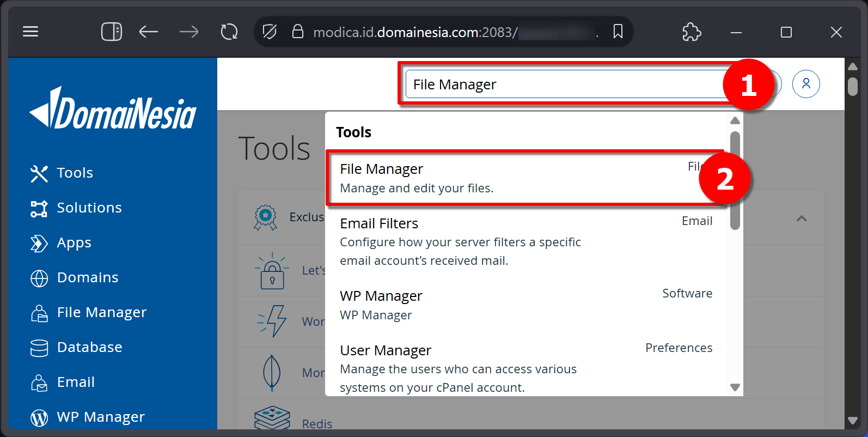The image size is (868, 437).
Task: Click 'Manage and edit your files.' description
Action: [417, 188]
